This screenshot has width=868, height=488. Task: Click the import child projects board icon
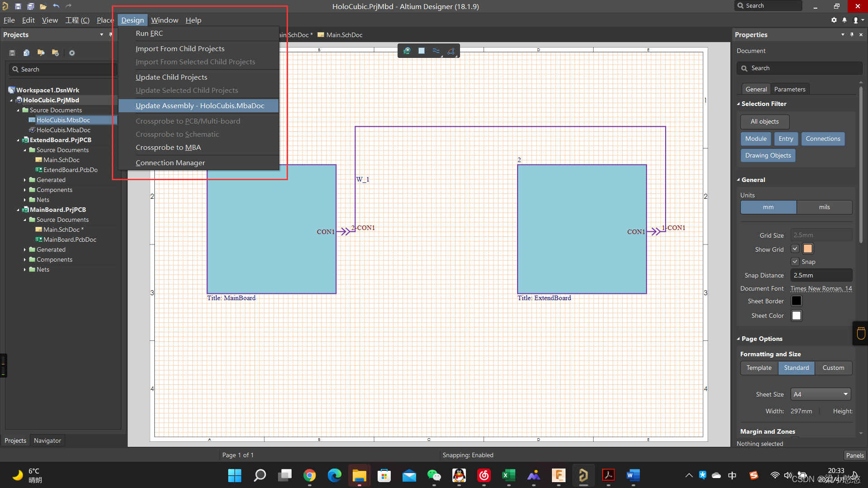(x=407, y=51)
